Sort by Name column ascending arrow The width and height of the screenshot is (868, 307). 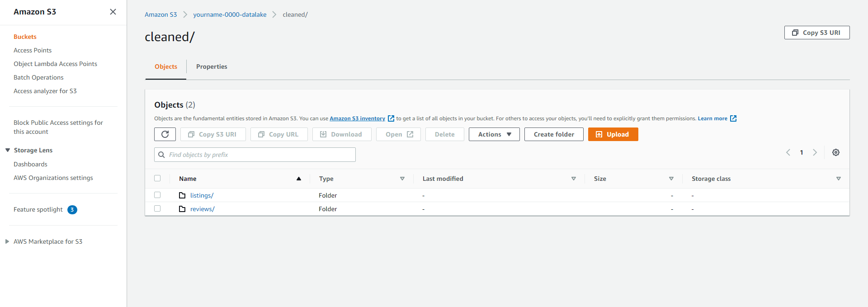pos(299,179)
